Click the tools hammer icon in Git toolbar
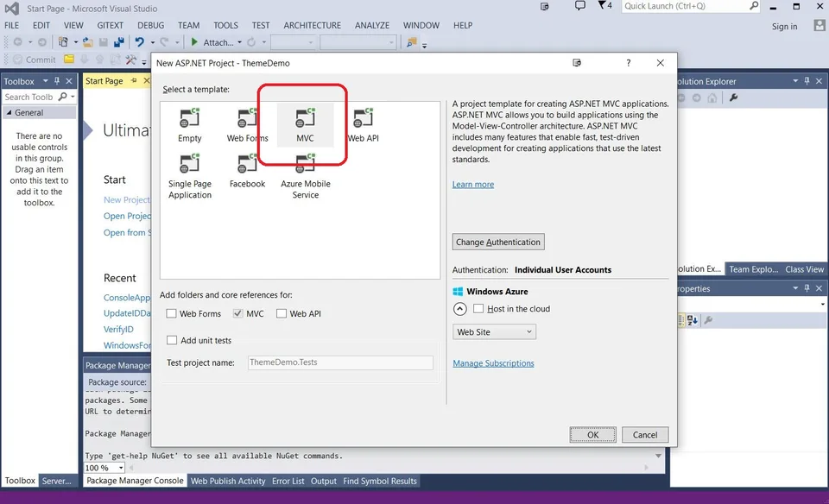 point(130,60)
